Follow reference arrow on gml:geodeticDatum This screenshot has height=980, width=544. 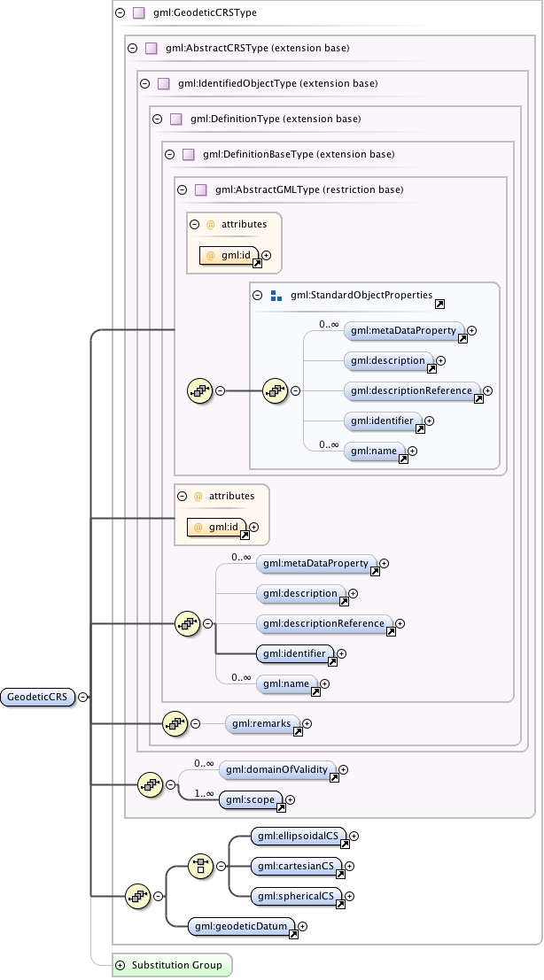pos(293,934)
